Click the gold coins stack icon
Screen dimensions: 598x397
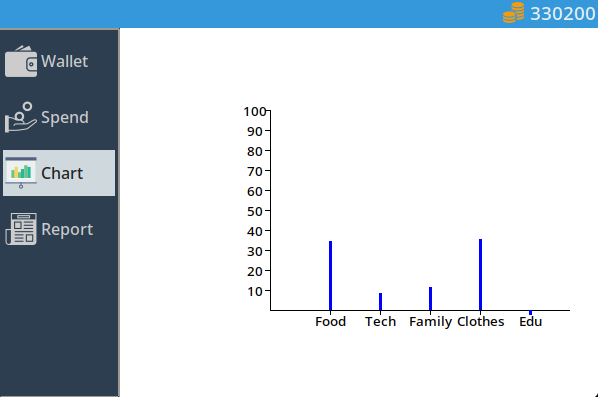click(x=513, y=13)
